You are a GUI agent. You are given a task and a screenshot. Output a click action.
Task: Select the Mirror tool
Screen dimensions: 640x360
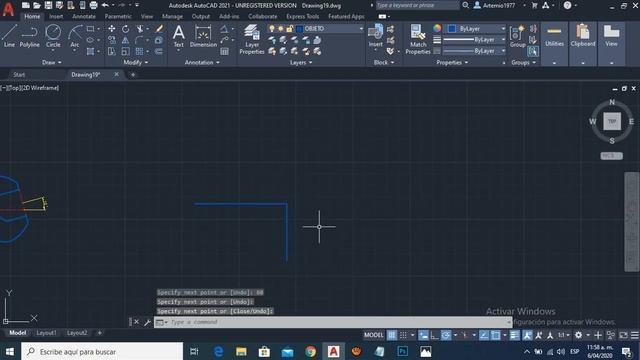click(x=125, y=40)
